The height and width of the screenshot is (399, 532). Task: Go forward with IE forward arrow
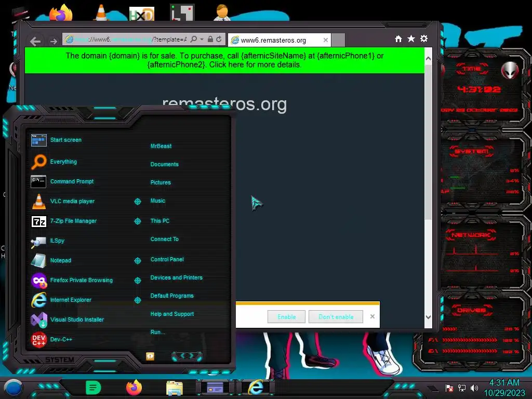54,42
